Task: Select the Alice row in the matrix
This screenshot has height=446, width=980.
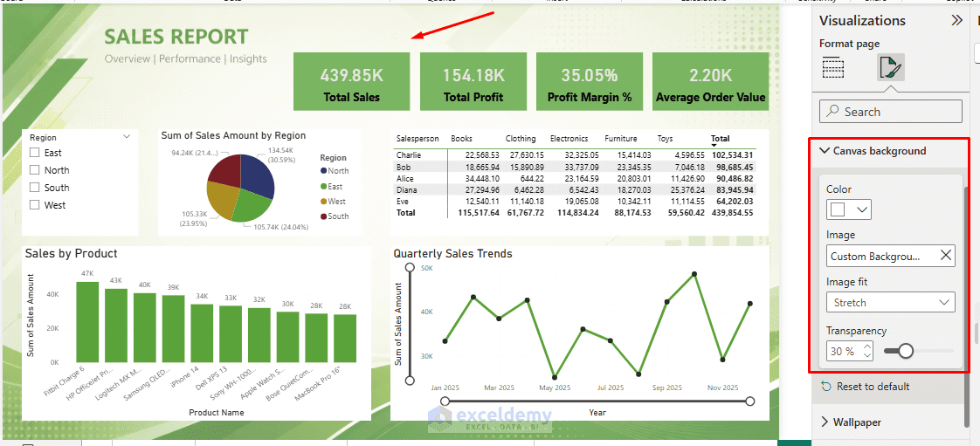Action: click(576, 178)
